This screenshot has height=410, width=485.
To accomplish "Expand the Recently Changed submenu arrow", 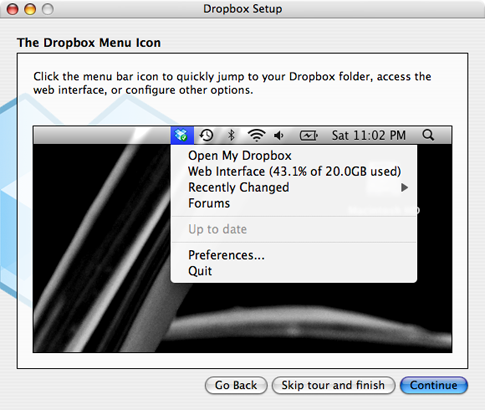I will coord(404,188).
